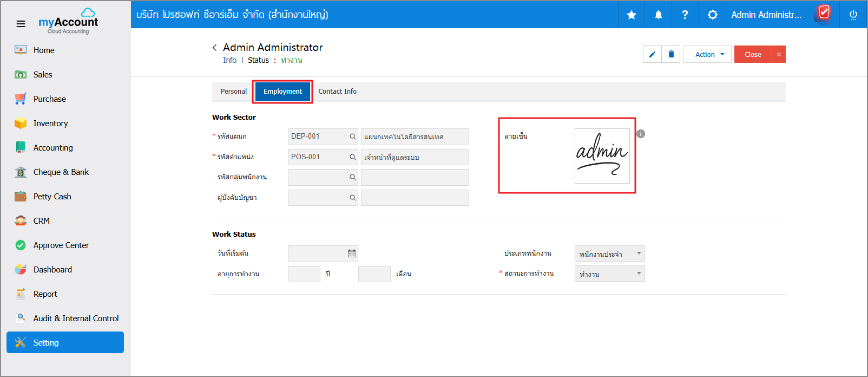Click the info icon beside signature
This screenshot has height=377, width=868.
(x=641, y=134)
